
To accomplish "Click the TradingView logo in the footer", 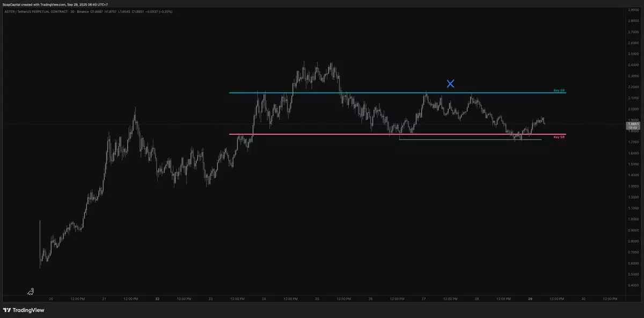I will (x=24, y=310).
